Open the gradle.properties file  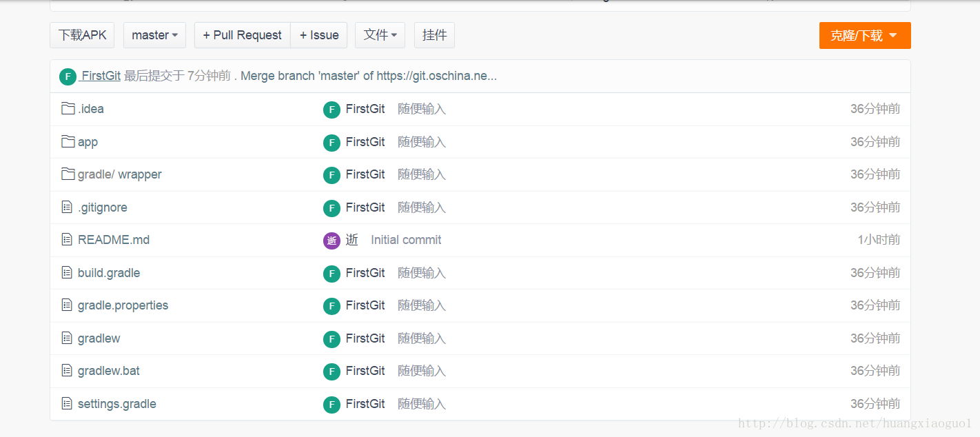pyautogui.click(x=123, y=305)
